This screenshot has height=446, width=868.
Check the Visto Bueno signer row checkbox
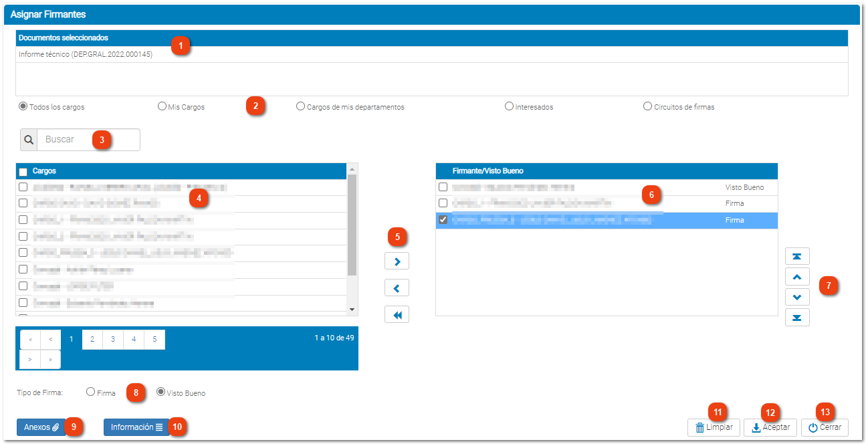[x=443, y=187]
